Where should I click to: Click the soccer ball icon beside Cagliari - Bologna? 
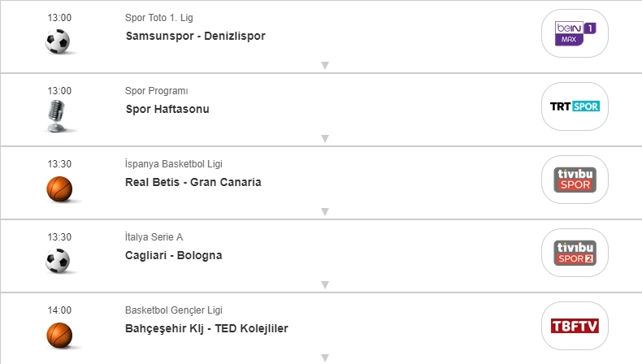tap(59, 261)
